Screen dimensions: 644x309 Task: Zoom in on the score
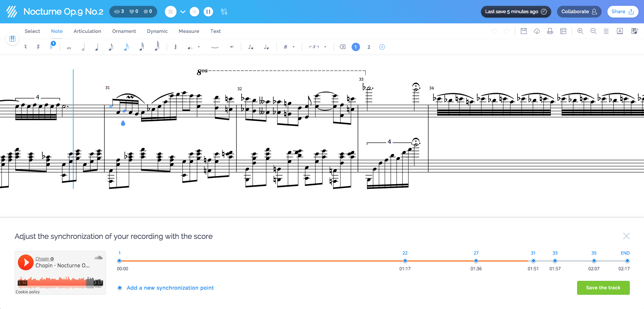point(580,31)
